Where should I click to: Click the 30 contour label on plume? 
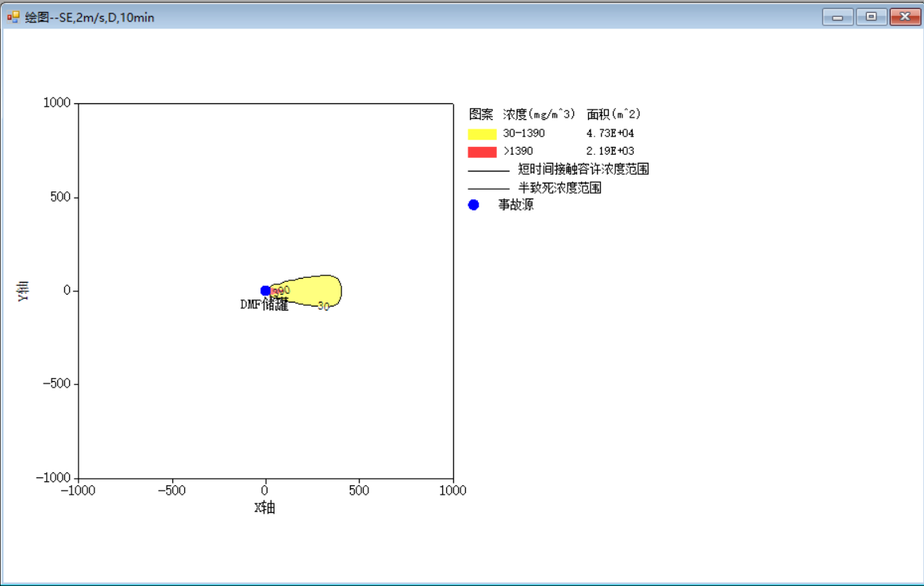pos(323,306)
